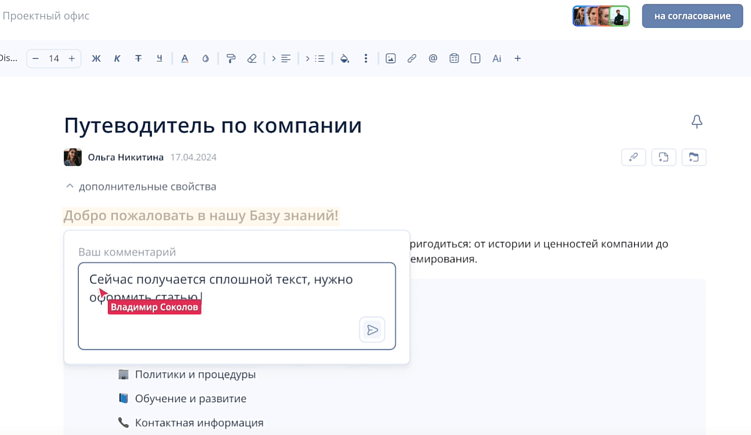
Task: Click the notification bell icon
Action: click(x=697, y=122)
